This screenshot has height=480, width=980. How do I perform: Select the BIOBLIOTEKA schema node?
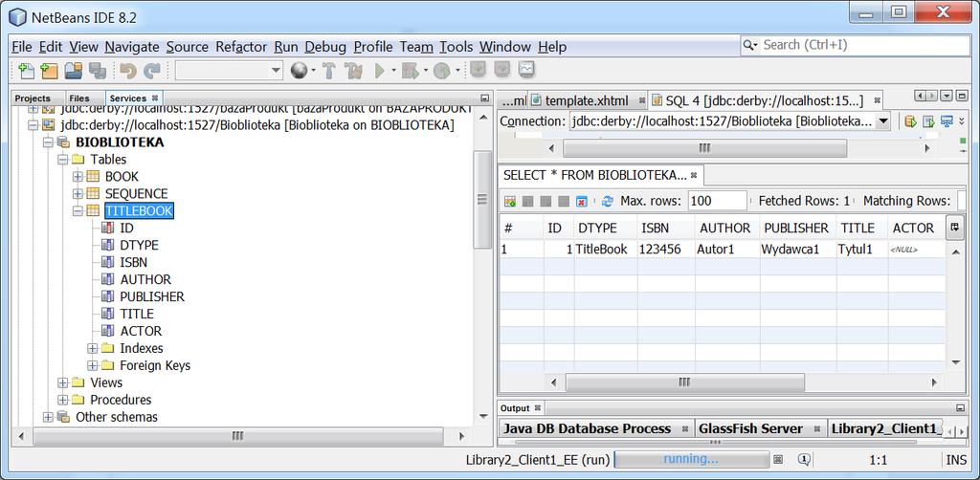click(x=120, y=142)
